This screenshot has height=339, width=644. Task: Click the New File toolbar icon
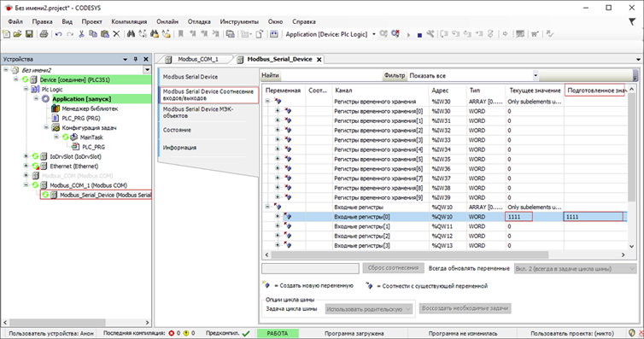coord(7,34)
